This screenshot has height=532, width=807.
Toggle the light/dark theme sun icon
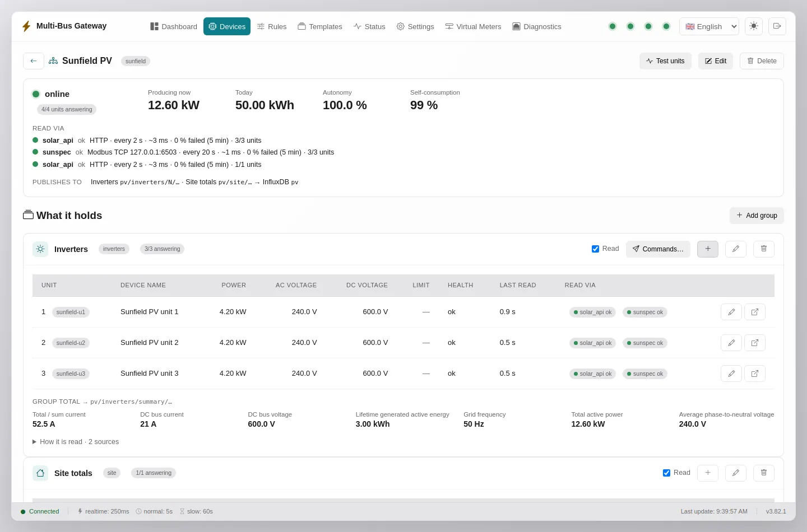pos(754,26)
